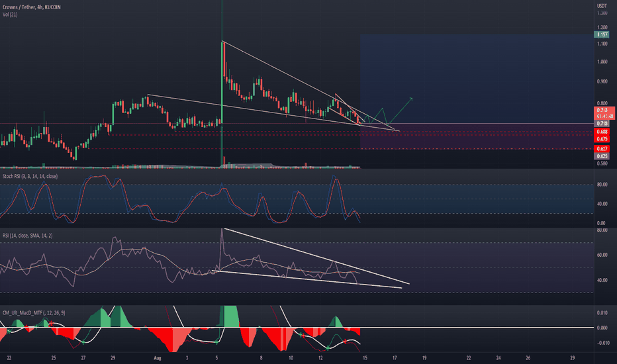Click the CM_Ult_MacD_MTF indicator legend
Screen dimensions: 617x364
pyautogui.click(x=34, y=312)
